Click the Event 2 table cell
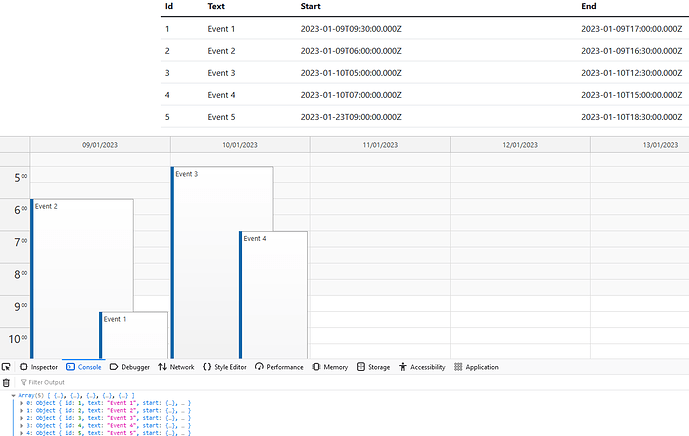Screen dimensions: 689x436 [x=221, y=51]
